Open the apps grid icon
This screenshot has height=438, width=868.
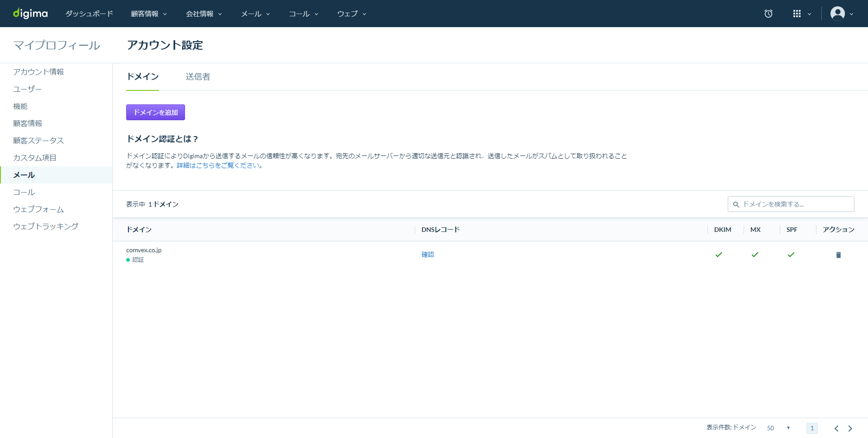[x=802, y=14]
